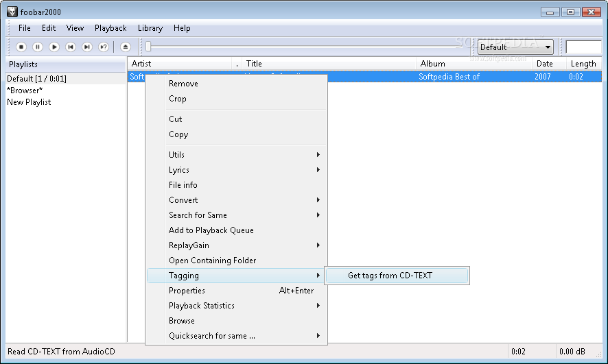Expand the Convert submenu
The height and width of the screenshot is (364, 608).
click(x=236, y=199)
